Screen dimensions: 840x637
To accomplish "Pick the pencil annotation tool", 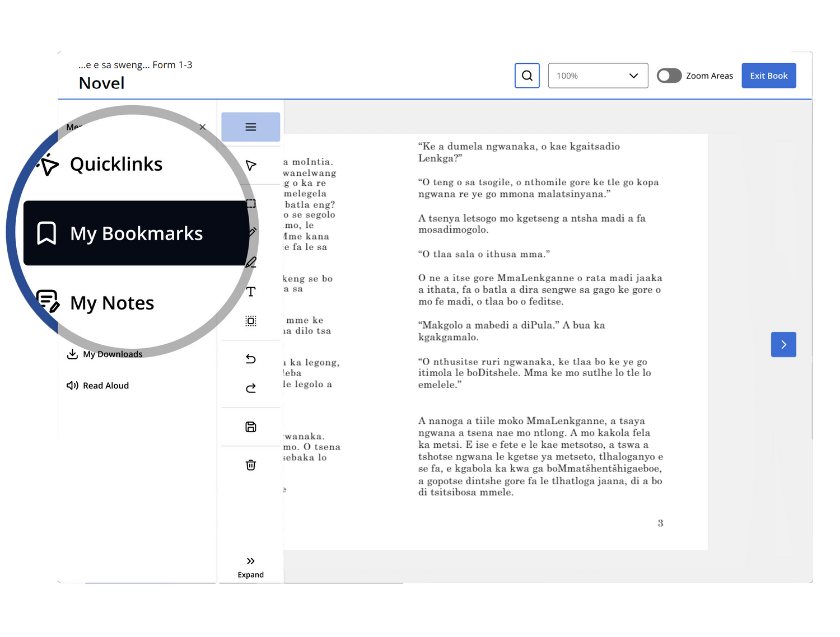I will pyautogui.click(x=250, y=231).
